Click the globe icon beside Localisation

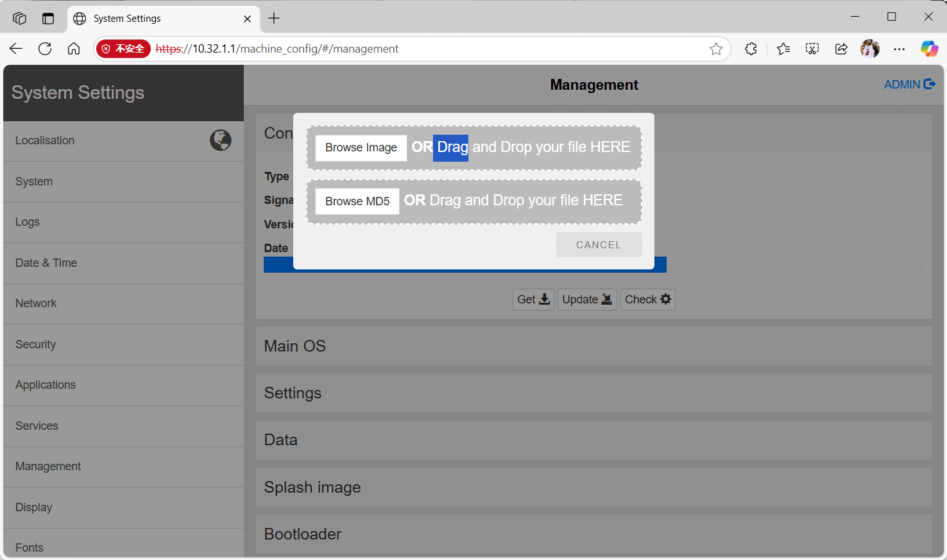pyautogui.click(x=220, y=140)
